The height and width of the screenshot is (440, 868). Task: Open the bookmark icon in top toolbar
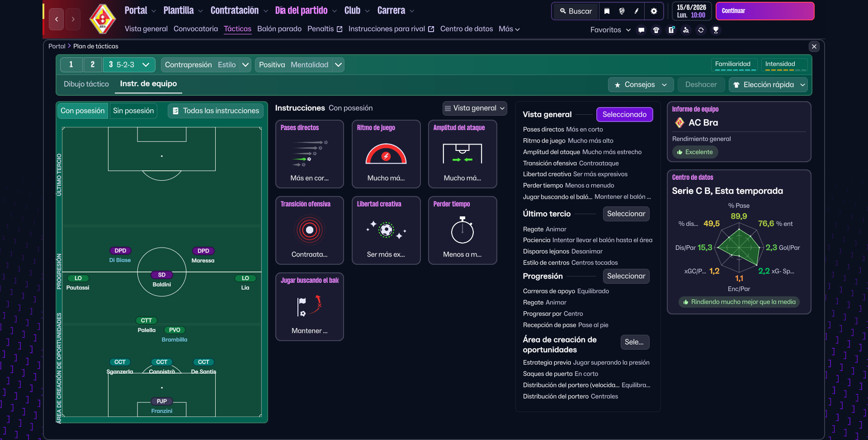click(x=607, y=11)
